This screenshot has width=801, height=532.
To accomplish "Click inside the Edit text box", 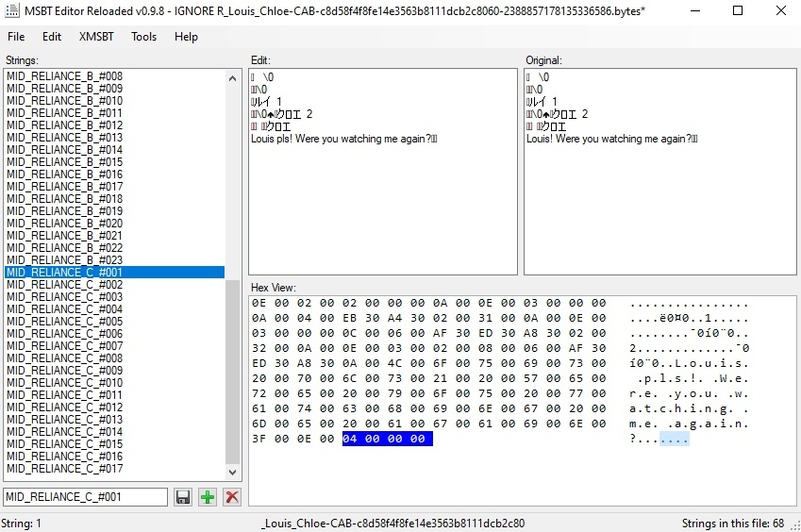I will tap(382, 208).
